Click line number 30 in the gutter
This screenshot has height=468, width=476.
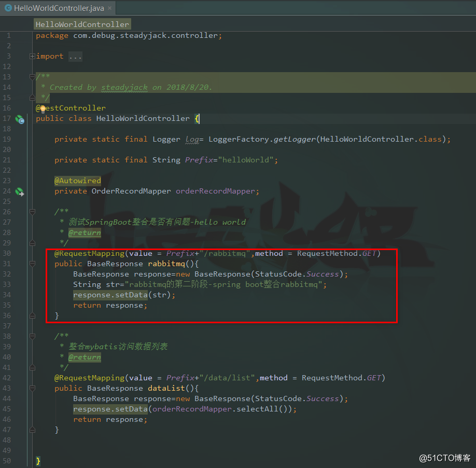tap(7, 253)
